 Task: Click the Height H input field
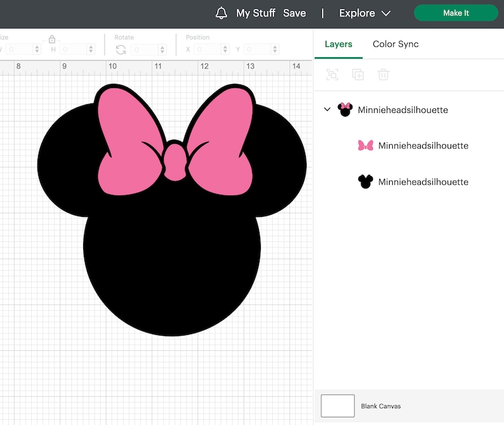click(72, 49)
